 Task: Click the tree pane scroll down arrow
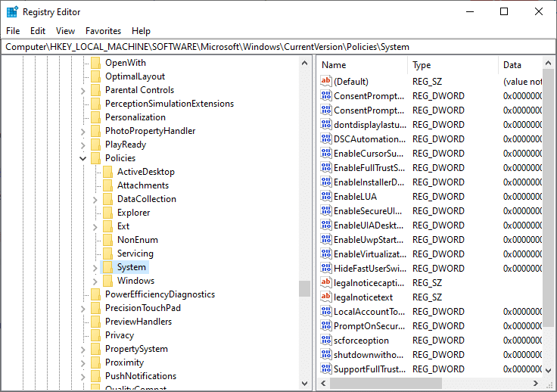[x=304, y=384]
